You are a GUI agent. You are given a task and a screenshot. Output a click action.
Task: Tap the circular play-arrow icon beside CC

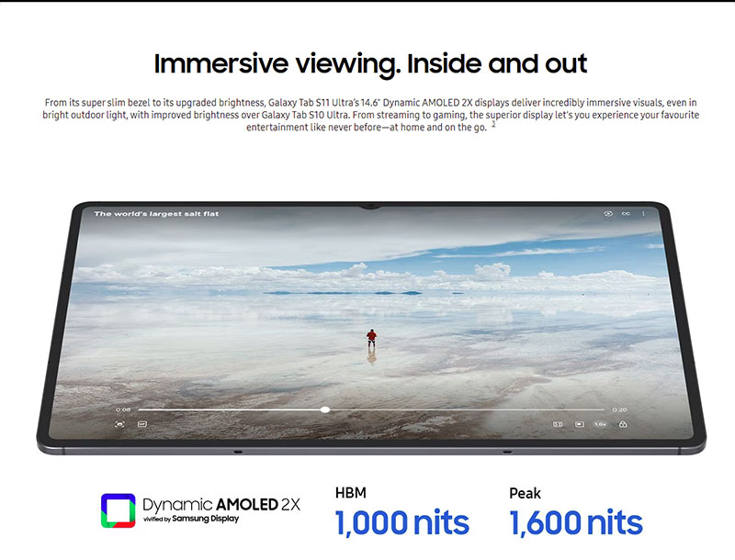click(608, 214)
